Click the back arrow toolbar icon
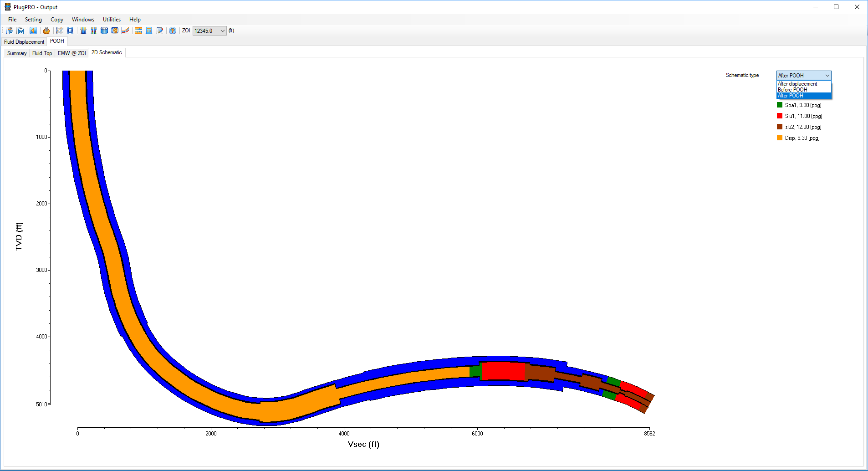The height and width of the screenshot is (471, 868). (33, 31)
